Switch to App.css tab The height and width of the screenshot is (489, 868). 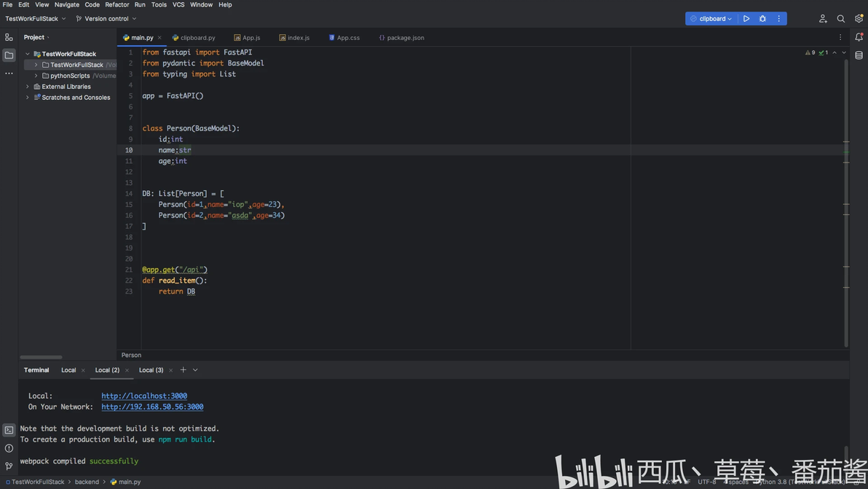coord(344,38)
